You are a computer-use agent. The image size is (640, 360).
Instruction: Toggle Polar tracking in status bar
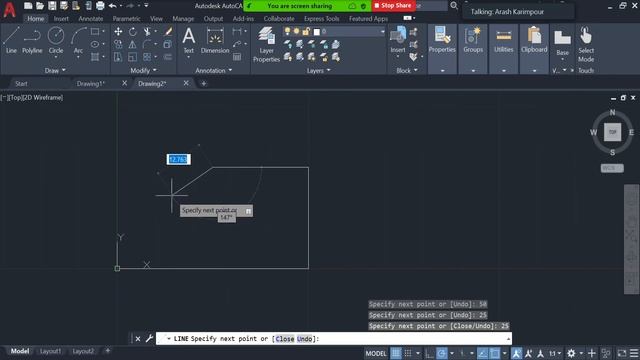pyautogui.click(x=441, y=353)
